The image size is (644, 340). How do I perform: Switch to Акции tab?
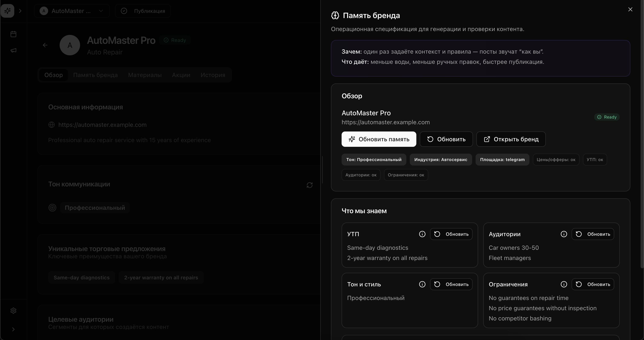181,75
